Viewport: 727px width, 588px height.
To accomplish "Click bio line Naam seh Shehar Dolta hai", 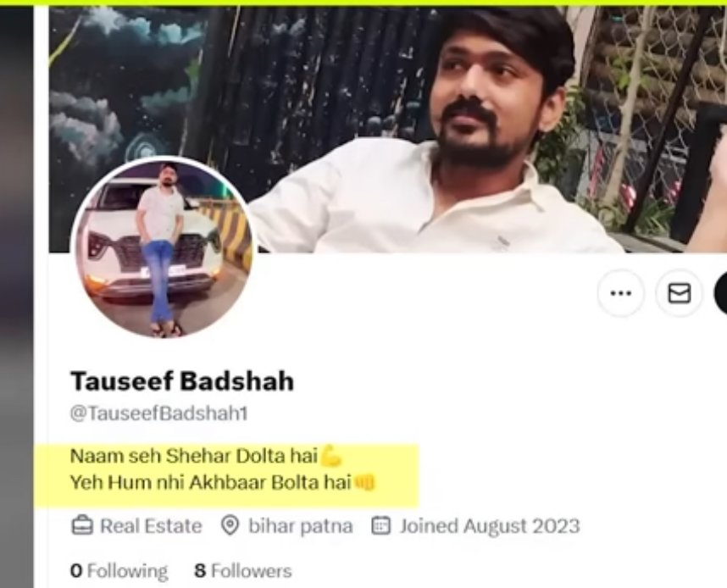I will click(194, 457).
